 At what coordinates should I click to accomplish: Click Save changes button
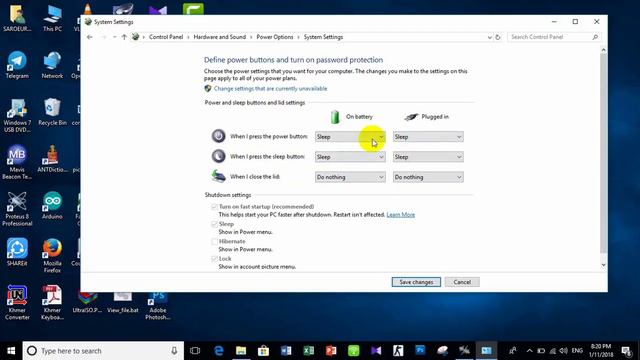416,282
